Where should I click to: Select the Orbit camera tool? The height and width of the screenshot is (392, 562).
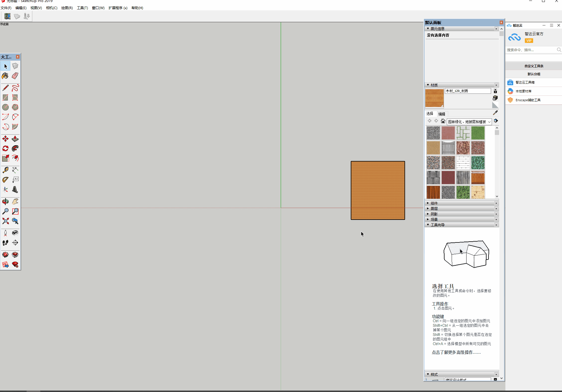point(5,202)
